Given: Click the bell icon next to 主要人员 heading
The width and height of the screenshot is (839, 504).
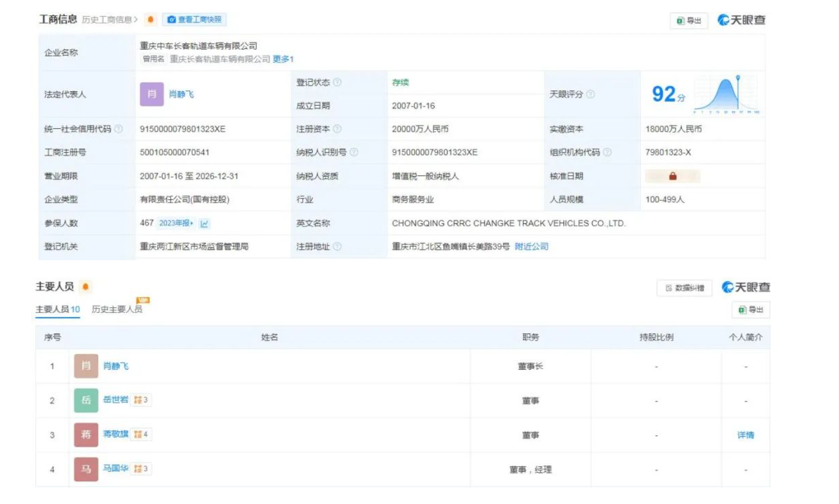Looking at the screenshot, I should point(86,287).
